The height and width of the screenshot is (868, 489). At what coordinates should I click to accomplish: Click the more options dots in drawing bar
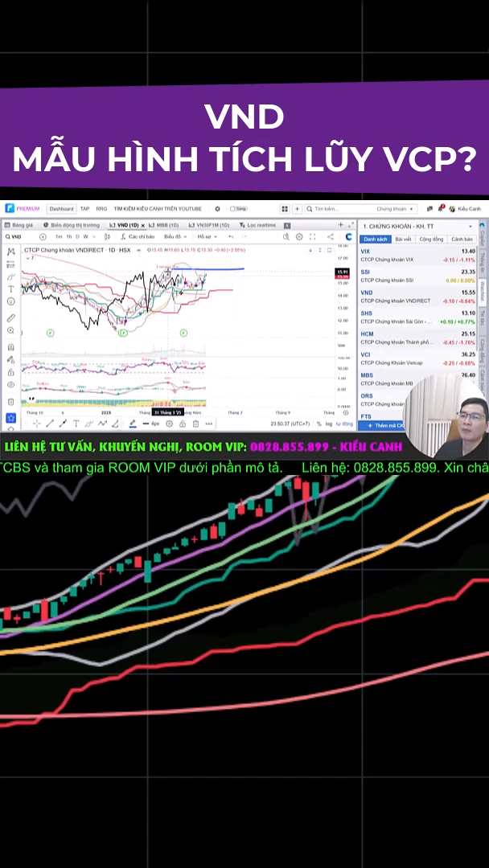pyautogui.click(x=209, y=424)
